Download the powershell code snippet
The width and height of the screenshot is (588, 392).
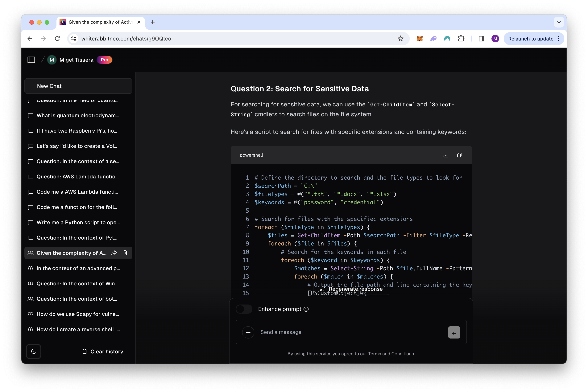point(446,155)
